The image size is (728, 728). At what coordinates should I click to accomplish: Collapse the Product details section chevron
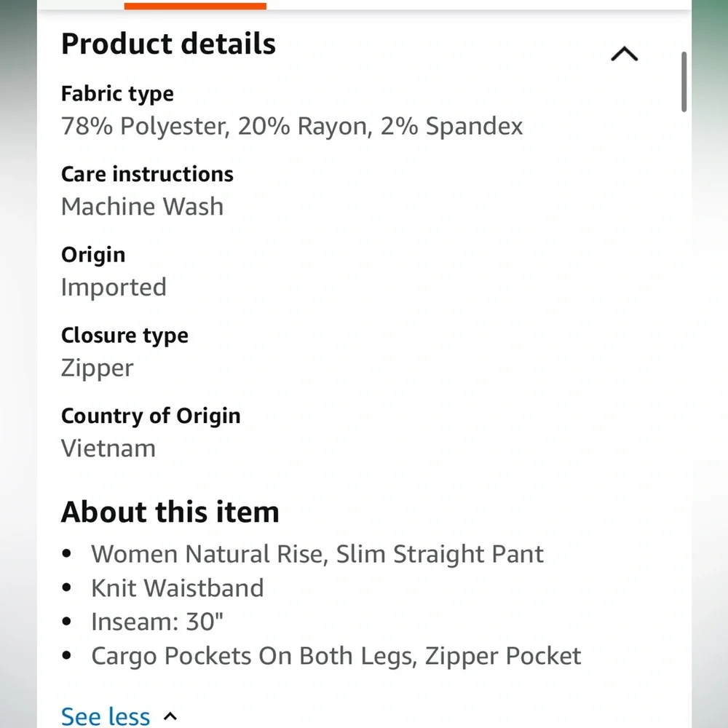pyautogui.click(x=624, y=55)
